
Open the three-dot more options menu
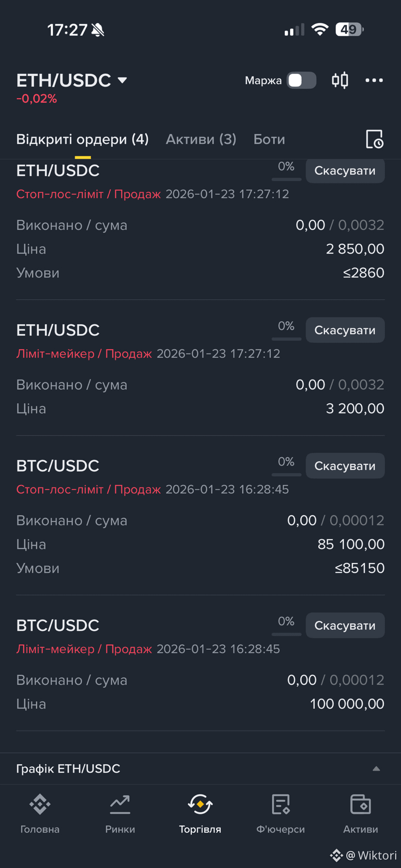[x=374, y=80]
